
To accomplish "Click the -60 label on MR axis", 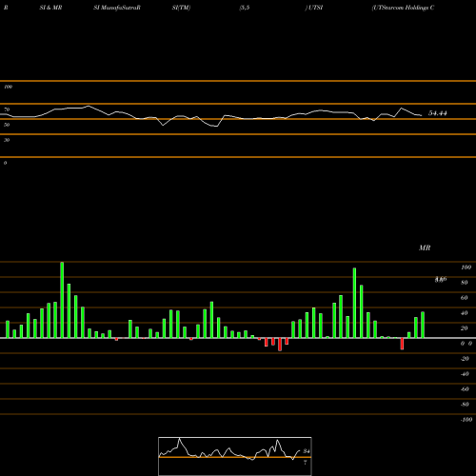I will [x=465, y=389].
